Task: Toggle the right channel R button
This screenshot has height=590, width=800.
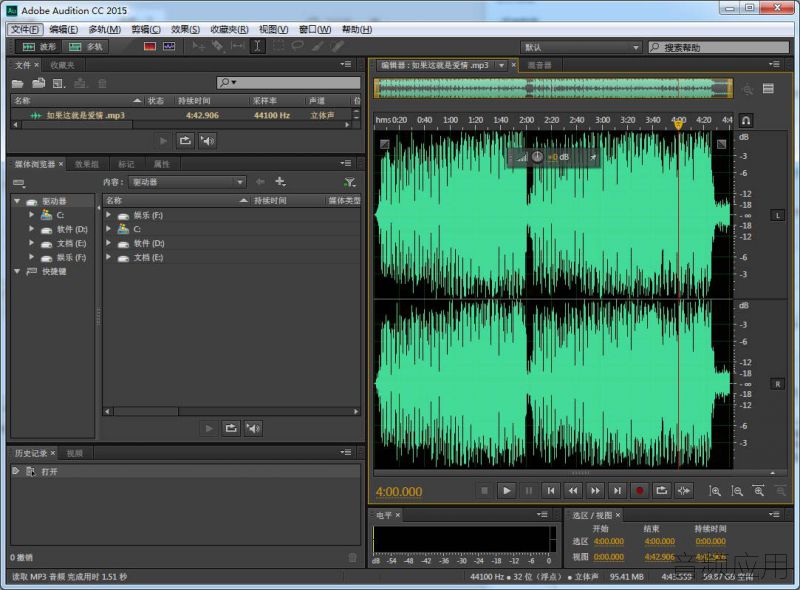Action: coord(778,384)
